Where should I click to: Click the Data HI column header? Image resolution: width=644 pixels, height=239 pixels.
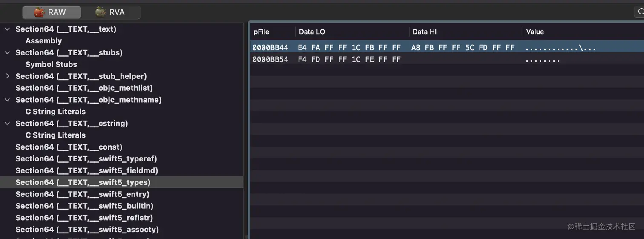(x=424, y=32)
